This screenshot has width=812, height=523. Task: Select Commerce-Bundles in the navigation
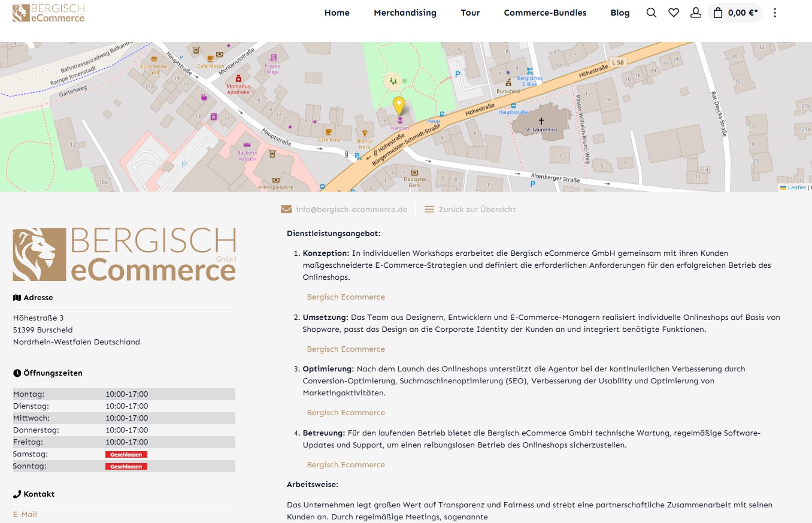point(545,13)
